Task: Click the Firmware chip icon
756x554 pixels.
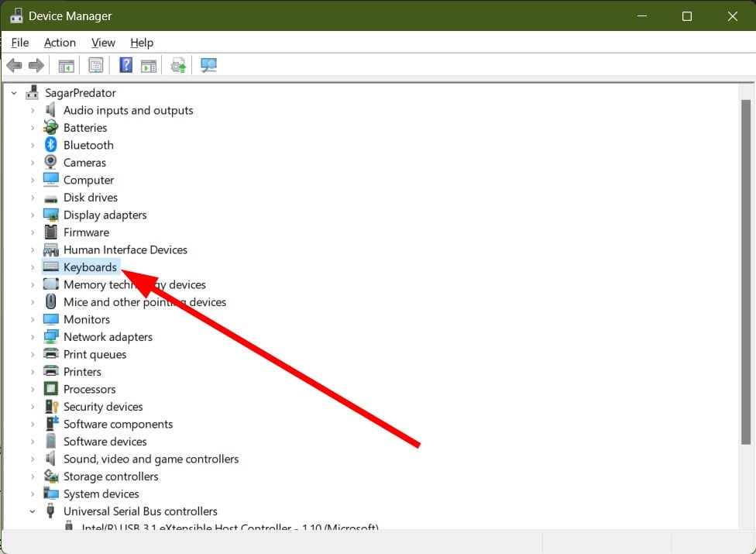Action: [50, 232]
